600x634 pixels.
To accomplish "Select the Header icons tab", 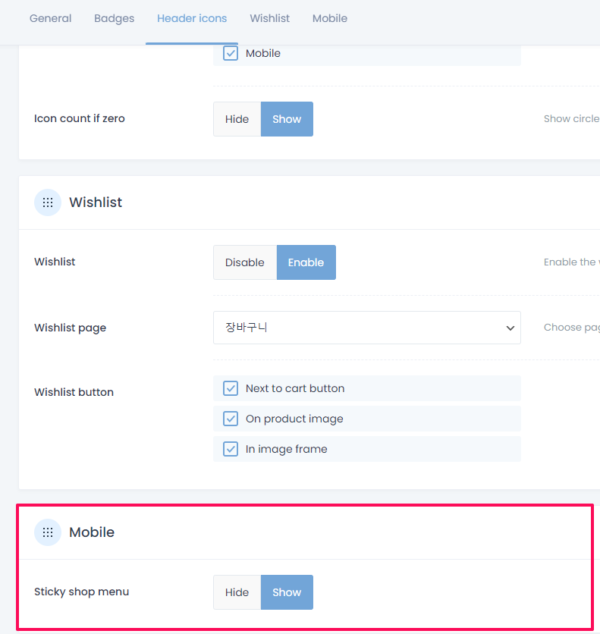I will coord(192,18).
